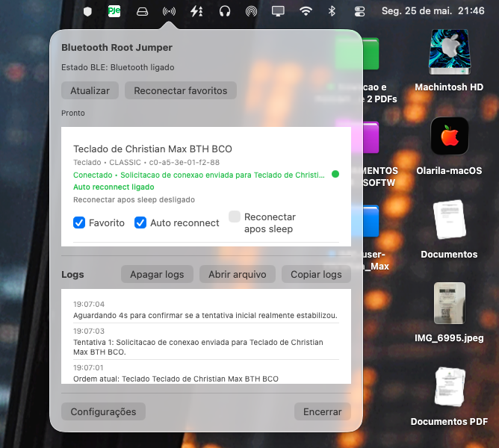Image resolution: width=499 pixels, height=448 pixels.
Task: Click the disk drive menu bar icon
Action: (x=142, y=12)
